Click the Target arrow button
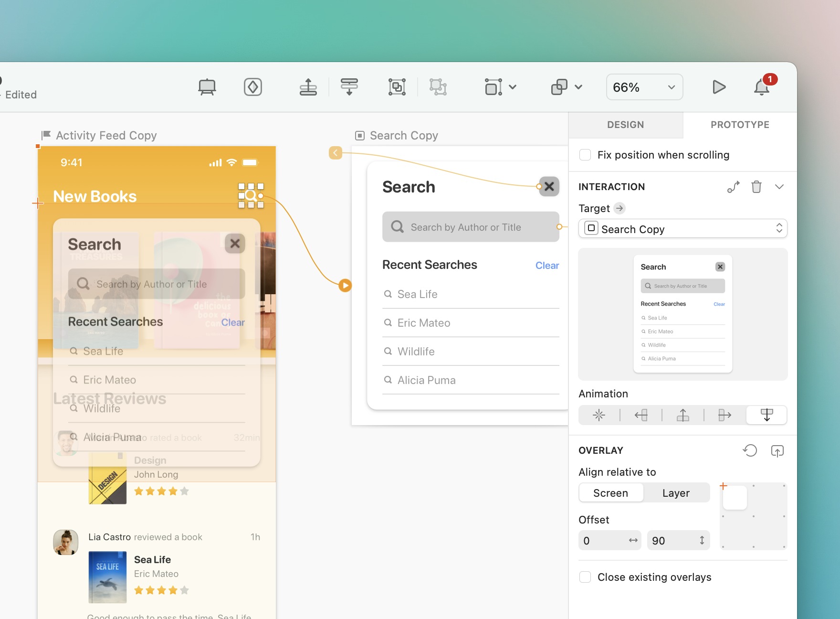The height and width of the screenshot is (619, 840). click(x=619, y=208)
